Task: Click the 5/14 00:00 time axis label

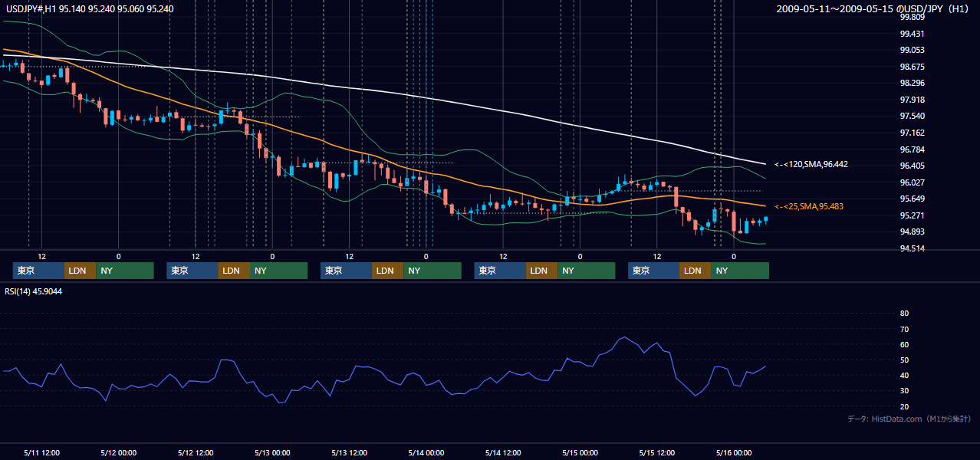Action: coord(426,453)
